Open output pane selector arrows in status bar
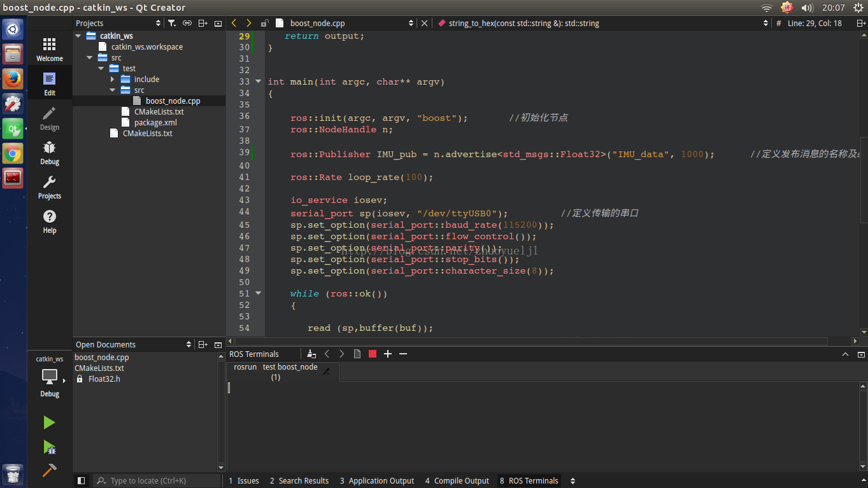This screenshot has height=488, width=868. click(573, 480)
